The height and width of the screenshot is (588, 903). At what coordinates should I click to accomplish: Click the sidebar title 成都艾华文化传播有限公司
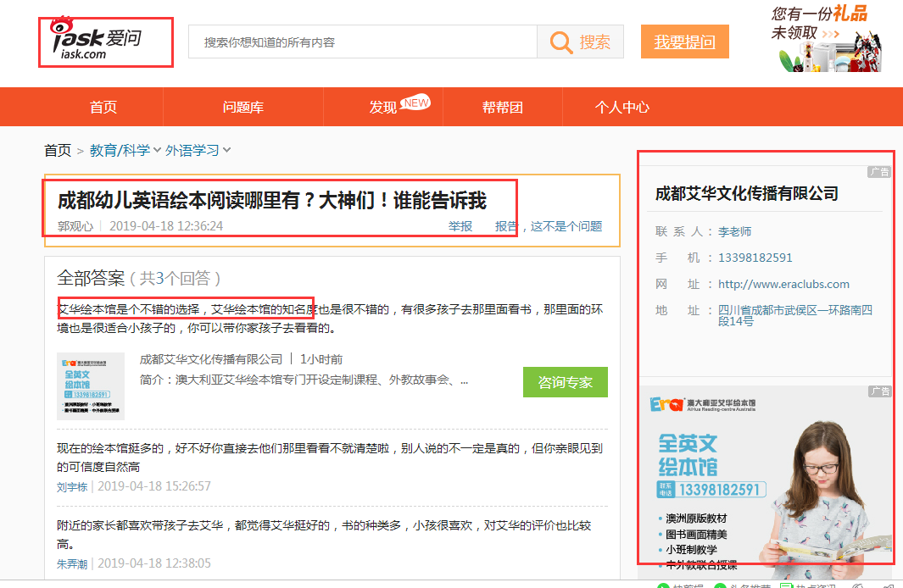tap(747, 193)
